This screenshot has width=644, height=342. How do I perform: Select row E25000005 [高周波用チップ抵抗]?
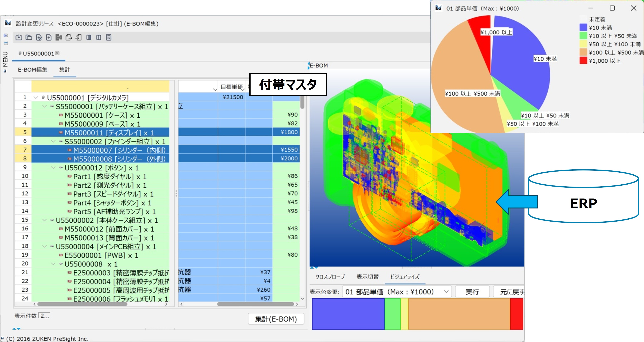tap(100, 290)
